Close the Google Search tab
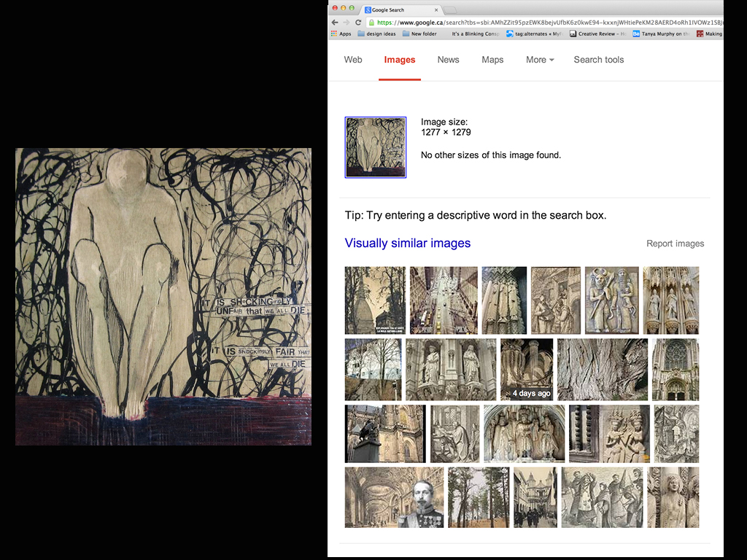The width and height of the screenshot is (747, 560). (x=436, y=10)
